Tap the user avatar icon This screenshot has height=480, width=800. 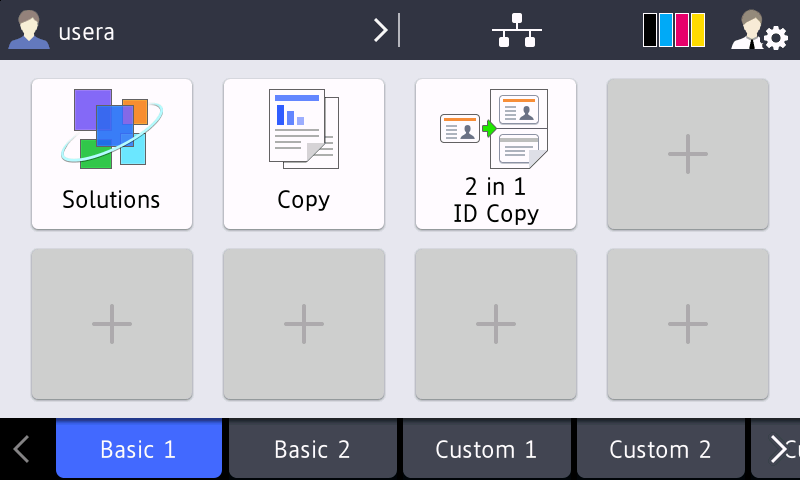28,31
